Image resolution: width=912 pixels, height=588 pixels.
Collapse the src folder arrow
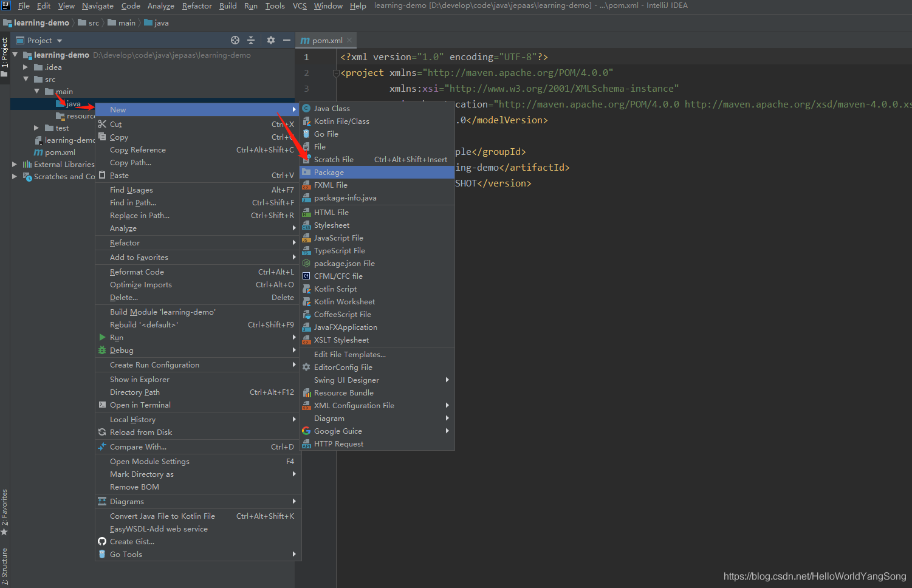(x=26, y=79)
